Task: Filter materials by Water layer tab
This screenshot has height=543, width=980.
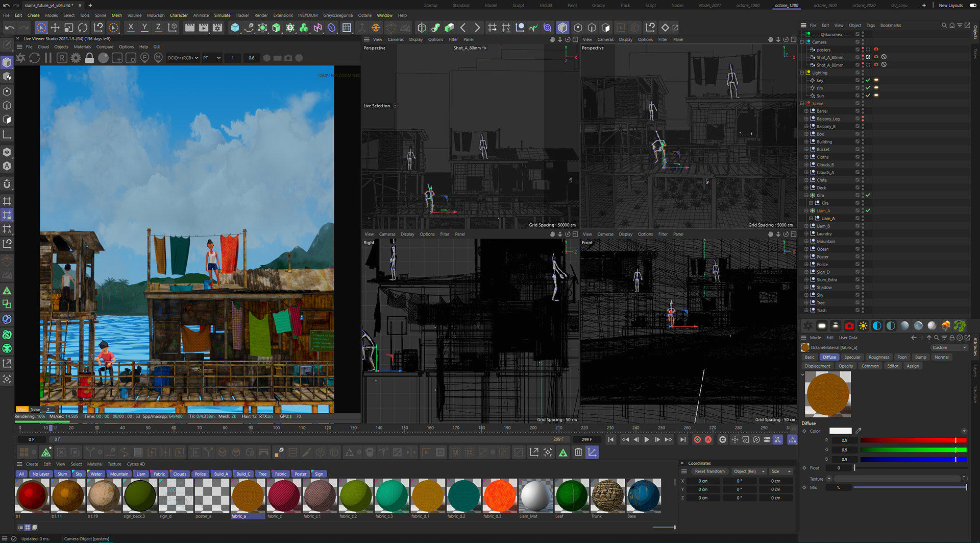Action: click(x=96, y=474)
